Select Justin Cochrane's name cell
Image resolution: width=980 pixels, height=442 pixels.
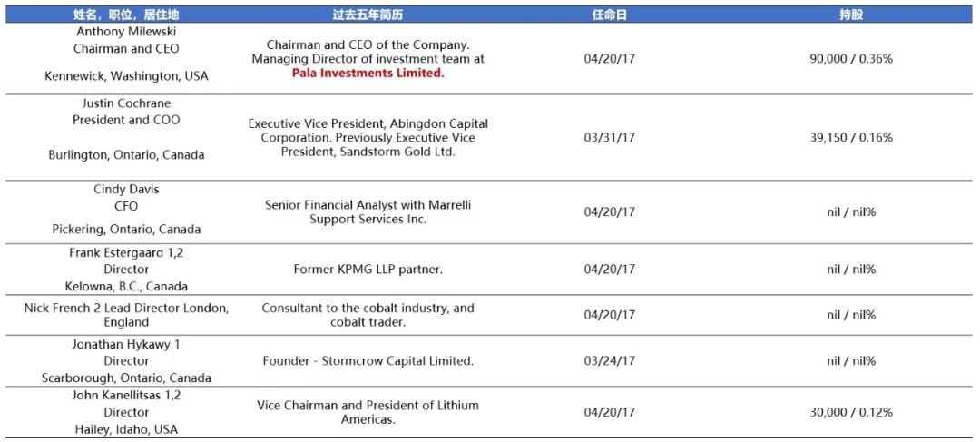click(126, 103)
